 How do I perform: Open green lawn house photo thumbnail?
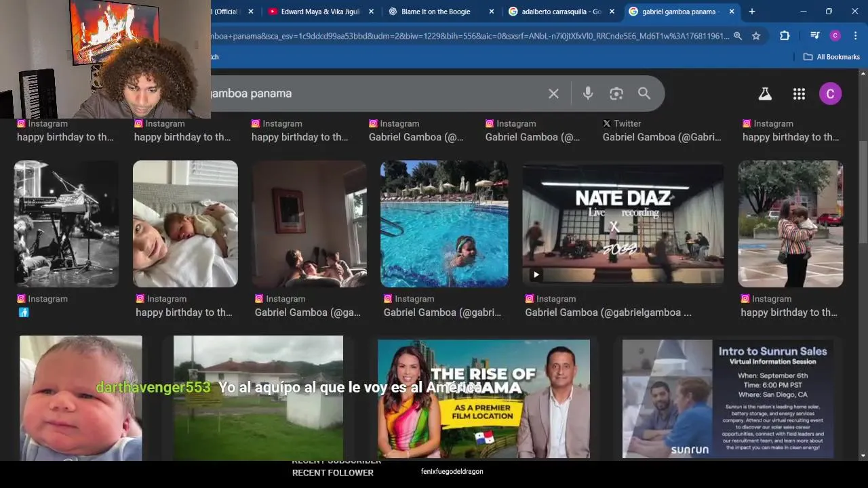pos(258,398)
